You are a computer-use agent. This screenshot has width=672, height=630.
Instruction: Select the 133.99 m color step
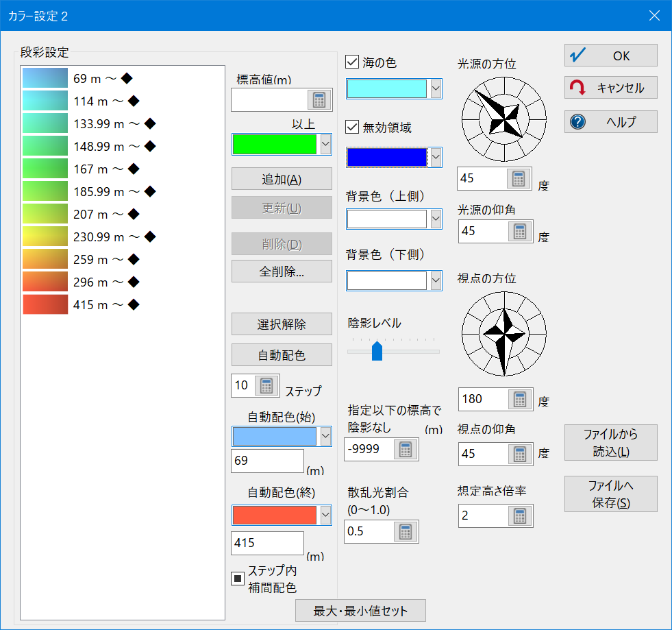click(x=123, y=123)
